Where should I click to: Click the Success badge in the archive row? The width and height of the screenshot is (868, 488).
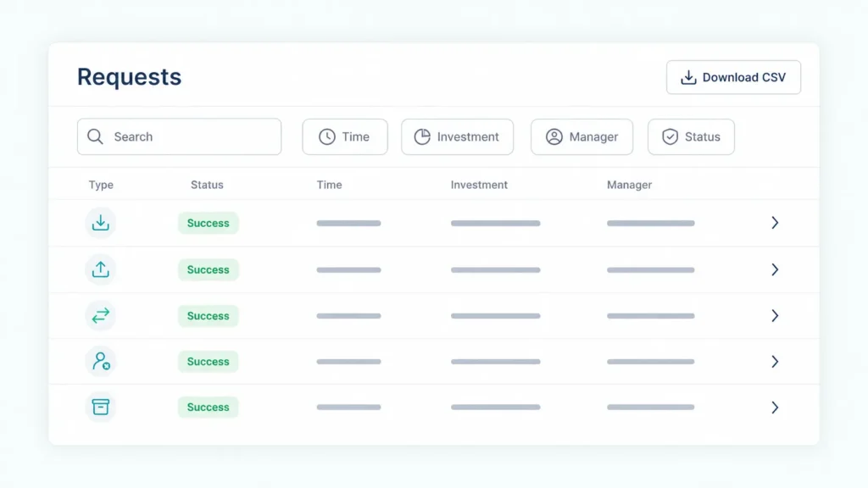click(209, 408)
